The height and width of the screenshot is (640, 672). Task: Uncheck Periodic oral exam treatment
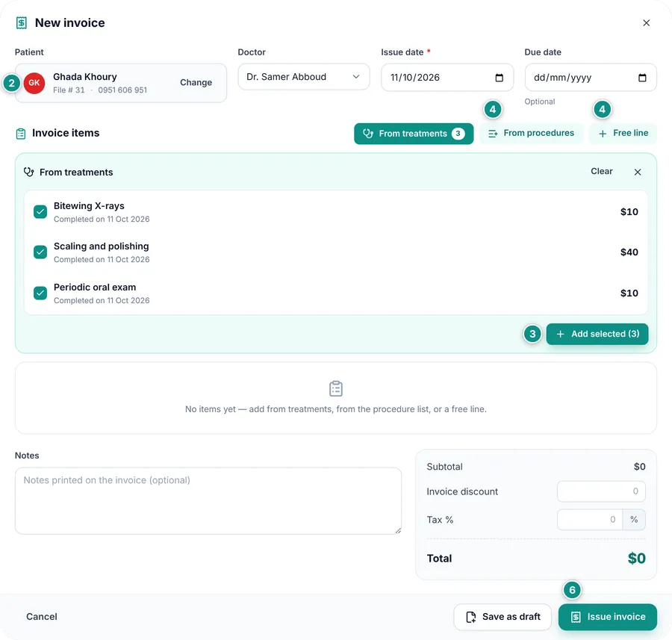[40, 293]
